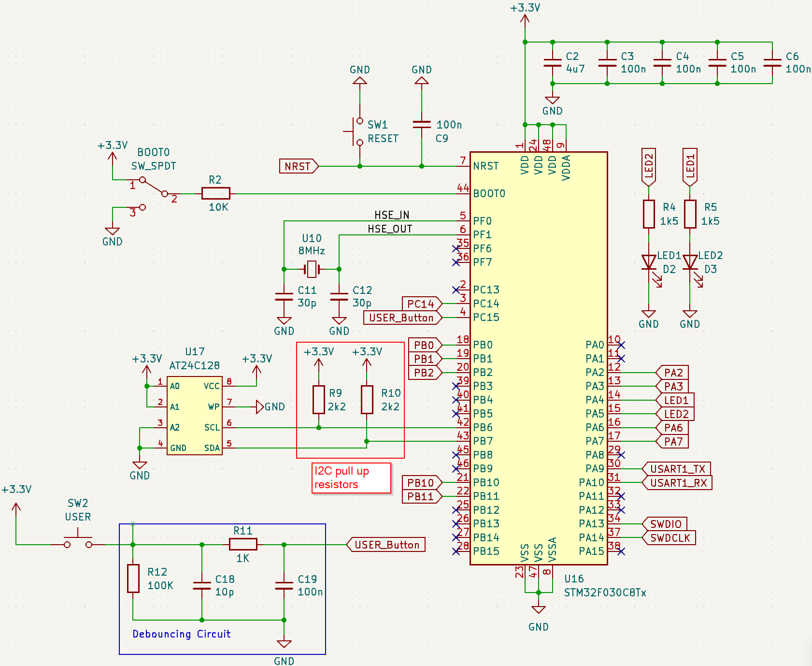Select the USER_Button net label on PC15
This screenshot has height=666, width=812.
402,318
